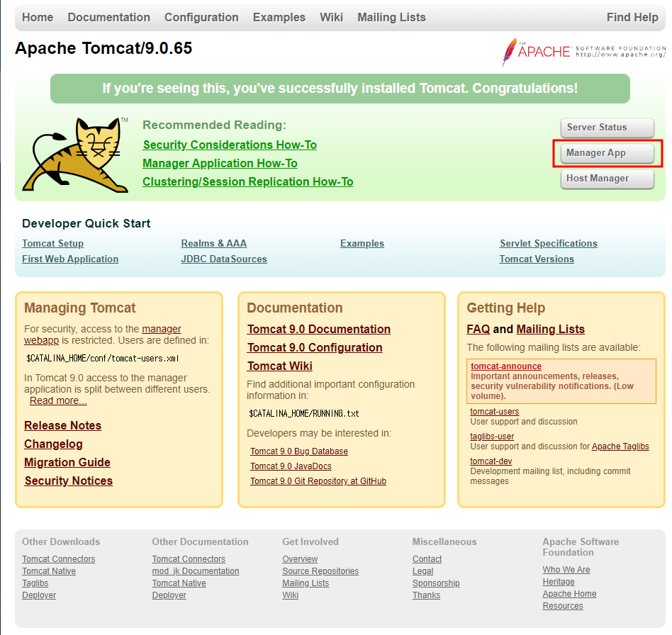
Task: Click the Server Status button
Action: 607,128
